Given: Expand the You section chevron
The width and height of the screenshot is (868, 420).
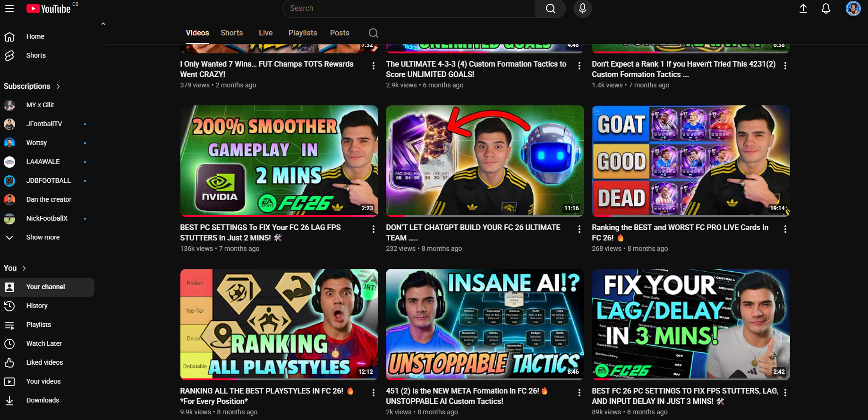Looking at the screenshot, I should click(24, 268).
